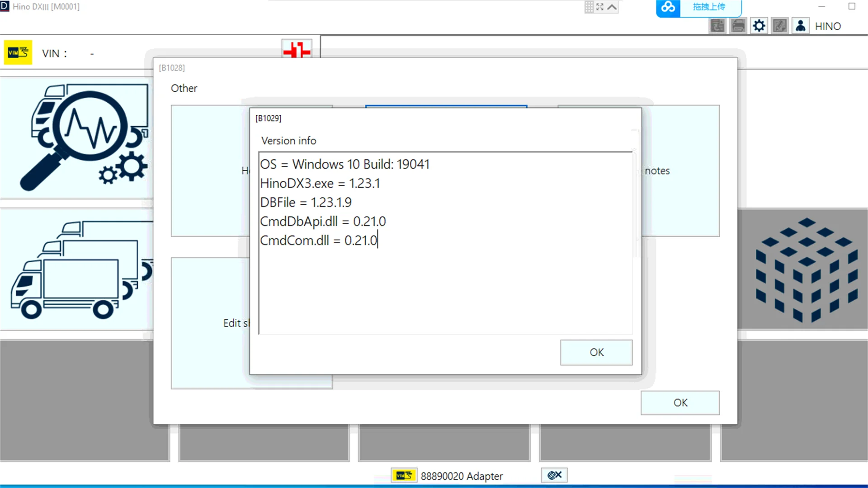868x488 pixels.
Task: Click the 'CmdDbApi.dll = 0.21.0' line
Action: coord(323,221)
